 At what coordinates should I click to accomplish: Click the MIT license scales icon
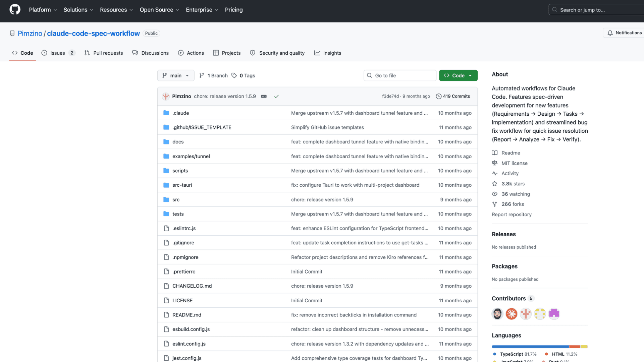(x=494, y=163)
